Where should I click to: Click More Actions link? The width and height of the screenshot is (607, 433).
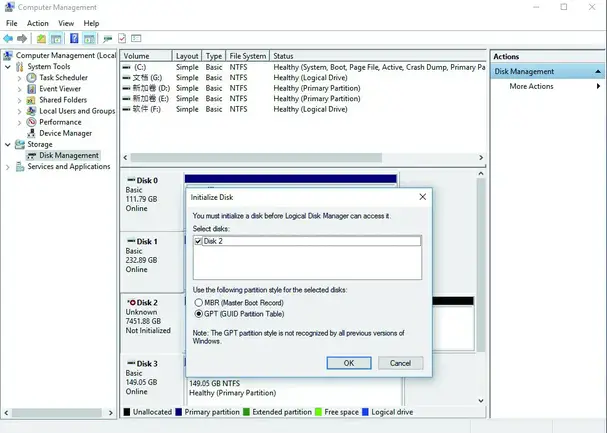[531, 86]
